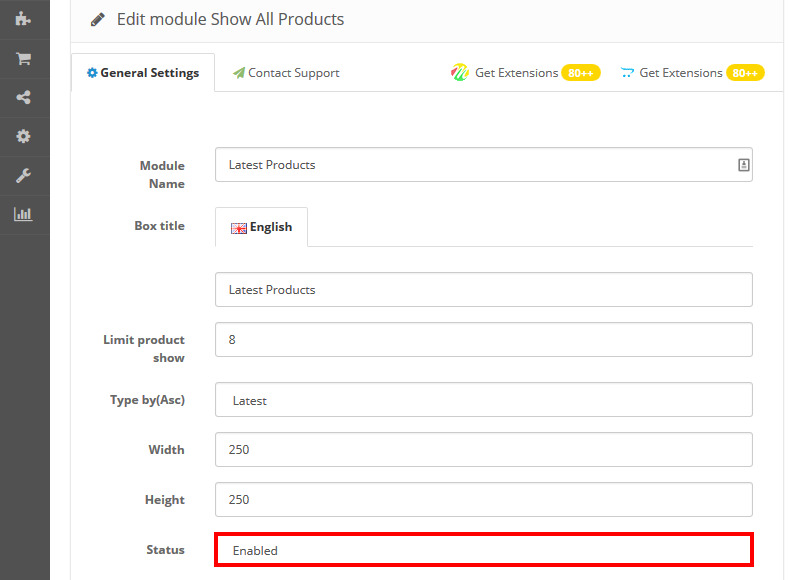Viewport: 800px width, 580px height.
Task: Open the Extensions puzzle-piece sidebar icon
Action: [23, 18]
